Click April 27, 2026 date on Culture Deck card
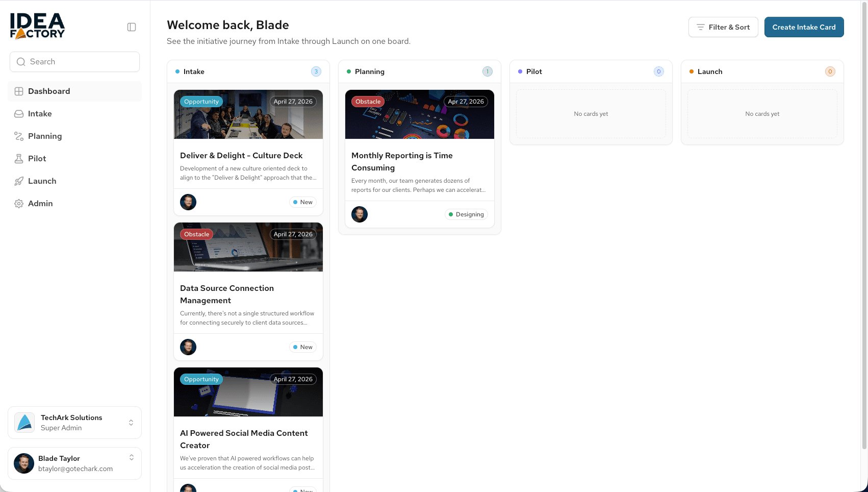The image size is (868, 492). click(x=293, y=102)
